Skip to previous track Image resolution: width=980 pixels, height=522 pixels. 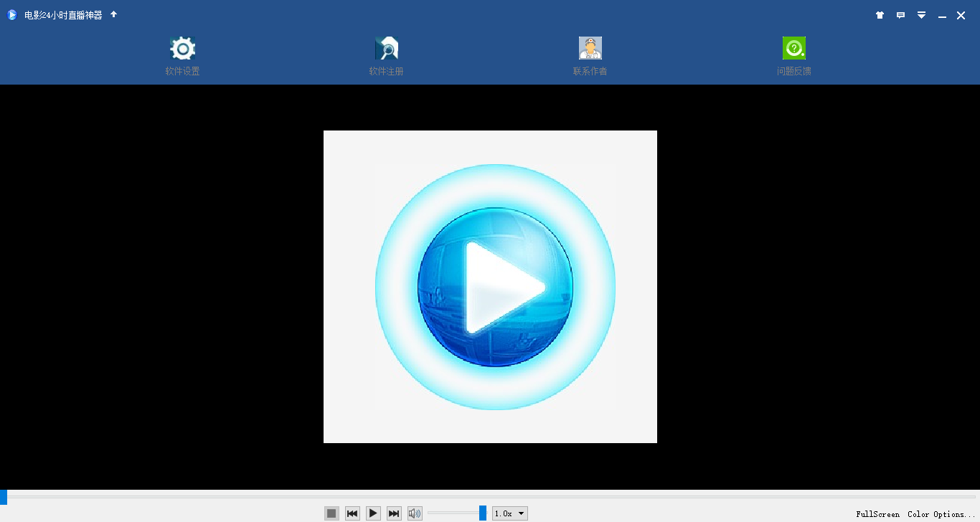(352, 513)
